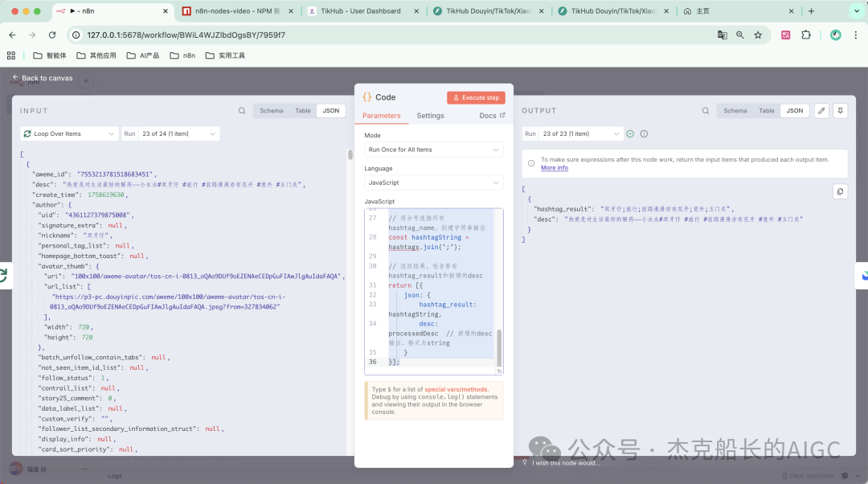Go forward in browser history

coord(32,35)
